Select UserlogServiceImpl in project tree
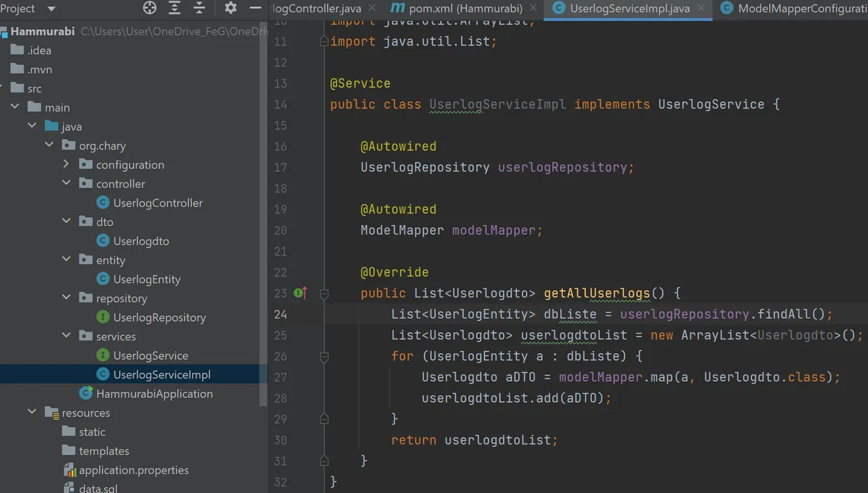This screenshot has width=868, height=493. coord(162,374)
